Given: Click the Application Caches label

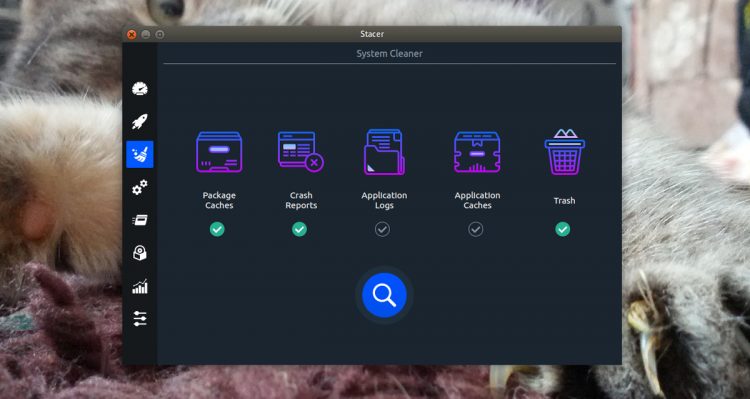Looking at the screenshot, I should (x=477, y=200).
